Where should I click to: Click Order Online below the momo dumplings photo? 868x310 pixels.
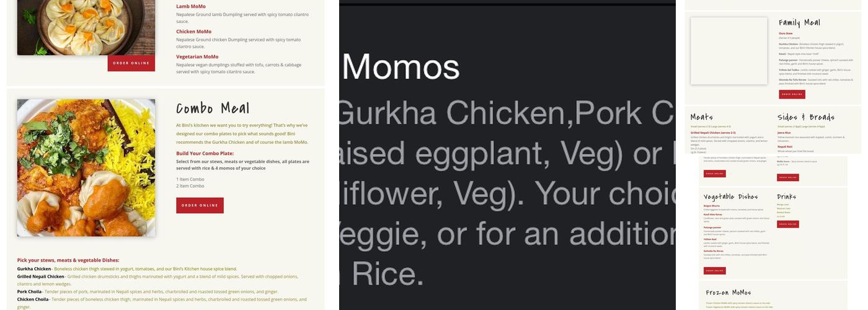[x=131, y=63]
